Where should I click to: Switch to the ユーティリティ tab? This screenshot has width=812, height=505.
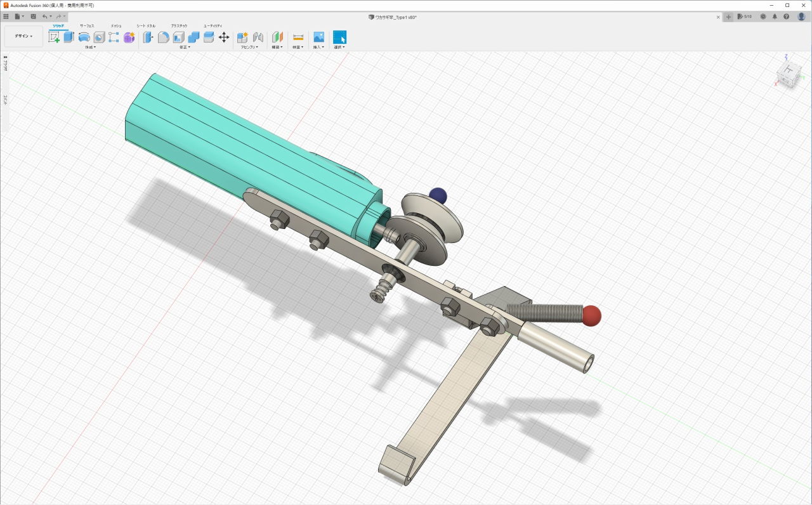pos(213,25)
